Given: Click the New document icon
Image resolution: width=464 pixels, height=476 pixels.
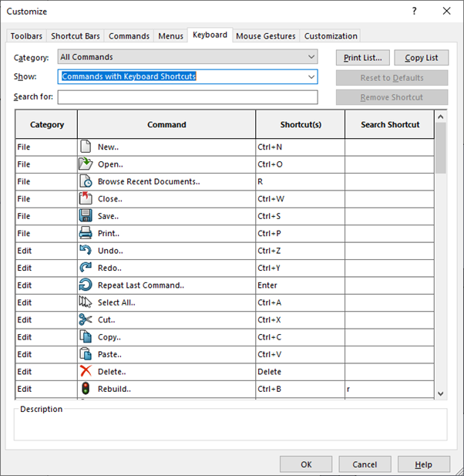Looking at the screenshot, I should 86,147.
